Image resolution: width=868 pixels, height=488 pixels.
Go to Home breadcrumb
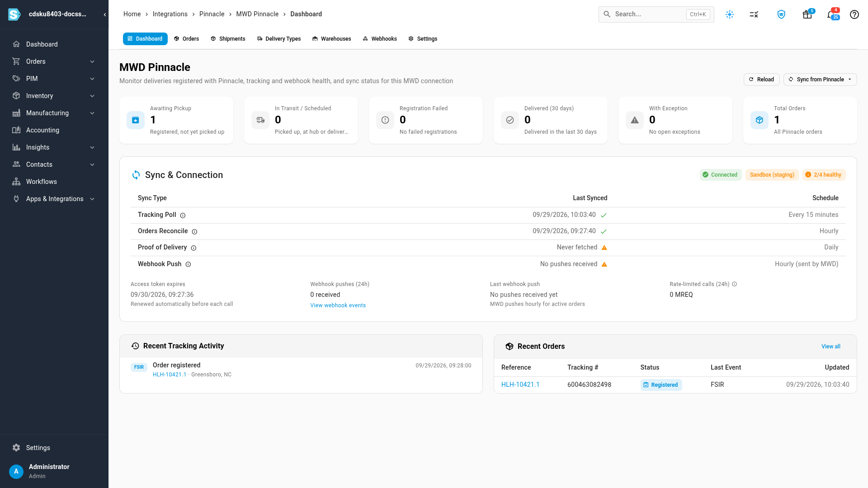[132, 14]
